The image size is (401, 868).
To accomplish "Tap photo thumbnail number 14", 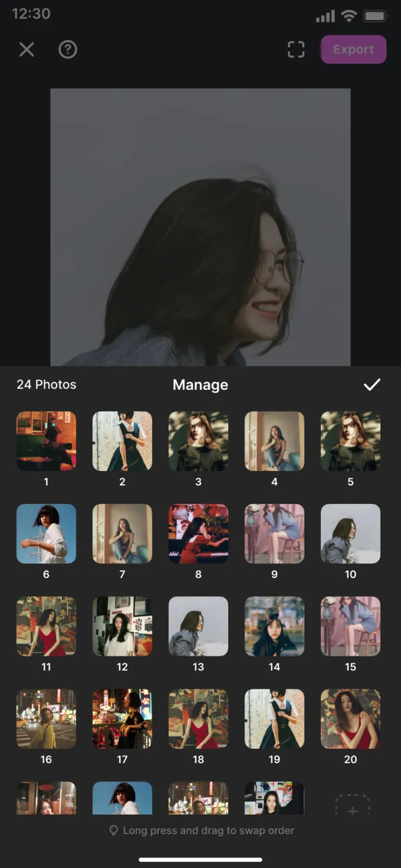I will (x=275, y=626).
